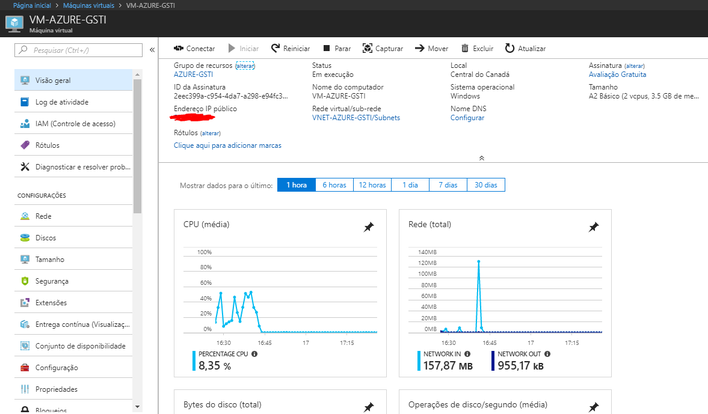This screenshot has width=708, height=414.
Task: Select the 1 hora time range
Action: point(296,185)
